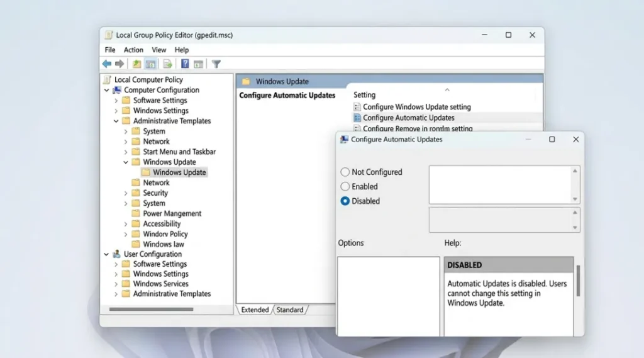The width and height of the screenshot is (644, 358).
Task: Click the gpedit.msc window title icon
Action: pos(109,35)
